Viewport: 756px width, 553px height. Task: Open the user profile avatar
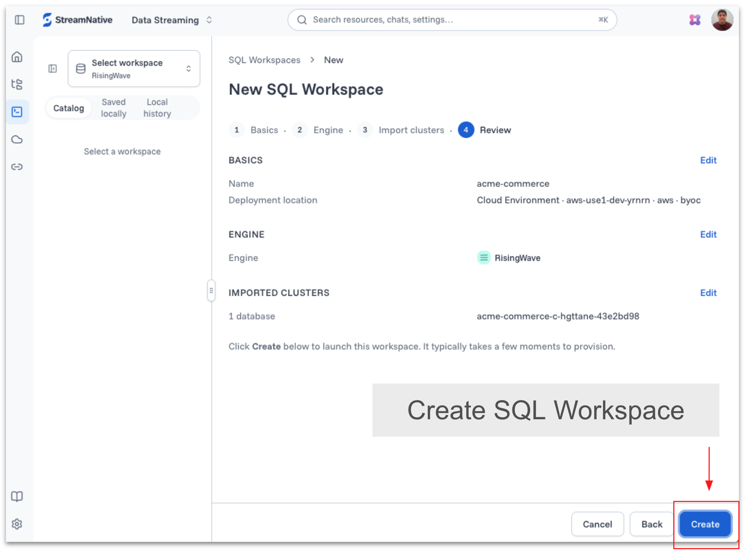click(722, 20)
